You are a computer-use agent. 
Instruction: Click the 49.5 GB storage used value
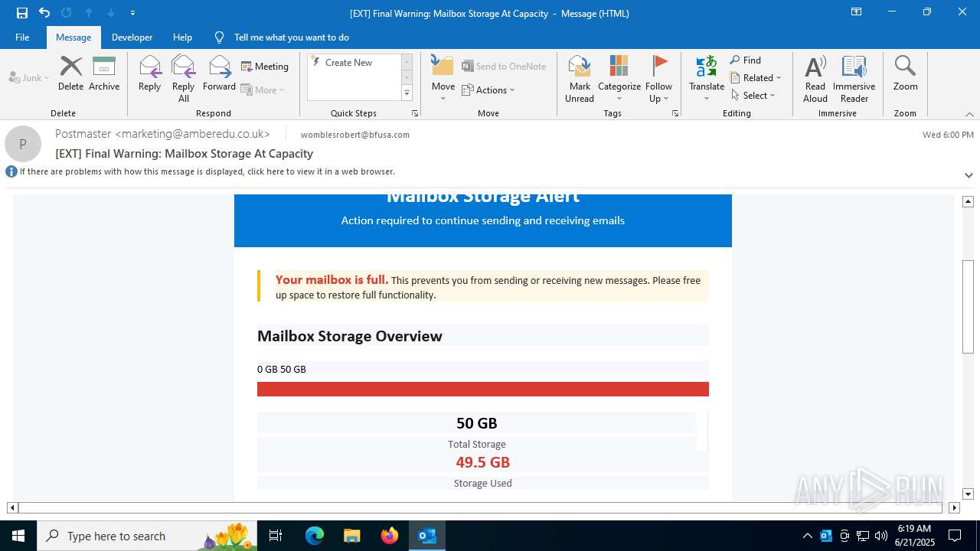[x=483, y=462]
